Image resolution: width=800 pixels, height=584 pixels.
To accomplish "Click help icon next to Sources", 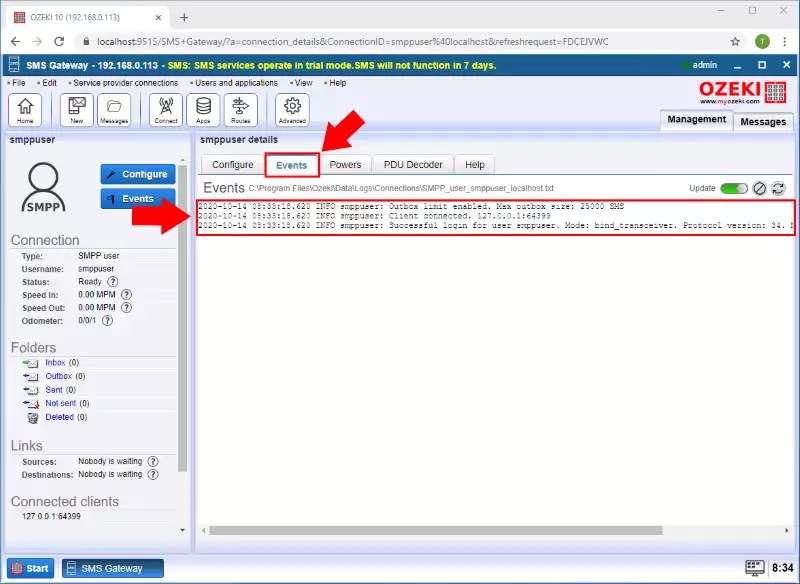I will 153,461.
